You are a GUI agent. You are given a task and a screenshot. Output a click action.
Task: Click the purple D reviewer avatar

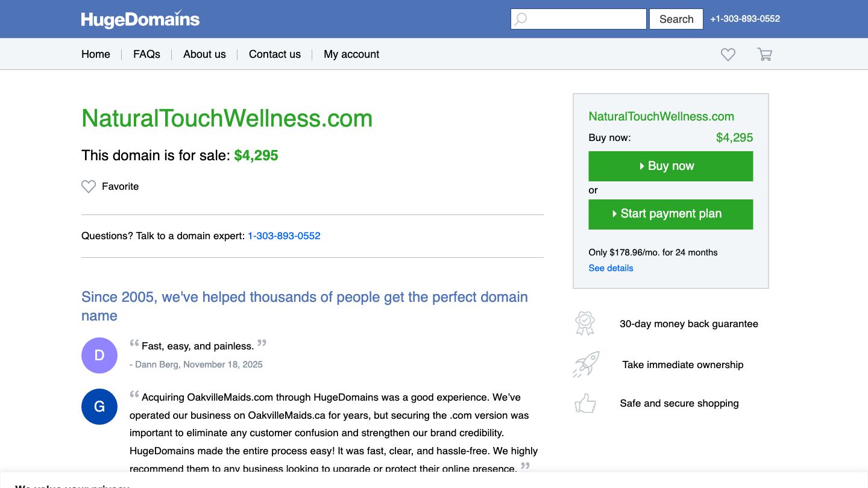(99, 355)
